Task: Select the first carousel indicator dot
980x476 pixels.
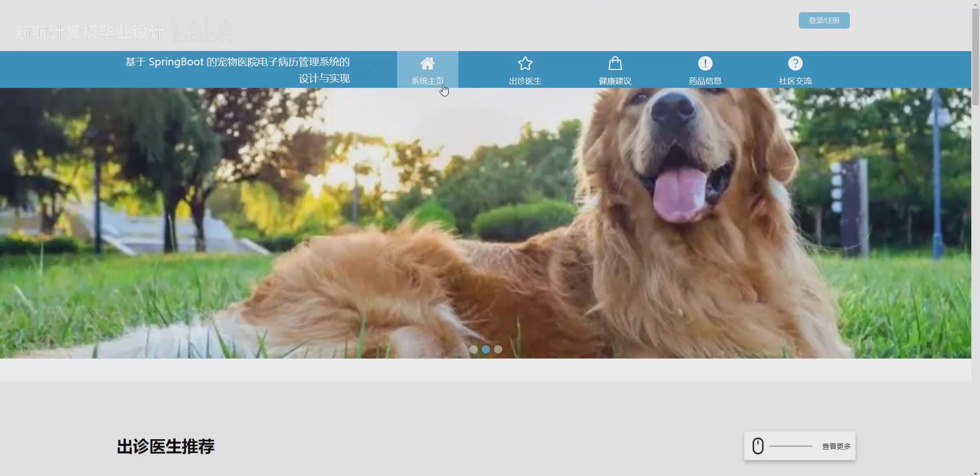Action: click(474, 349)
